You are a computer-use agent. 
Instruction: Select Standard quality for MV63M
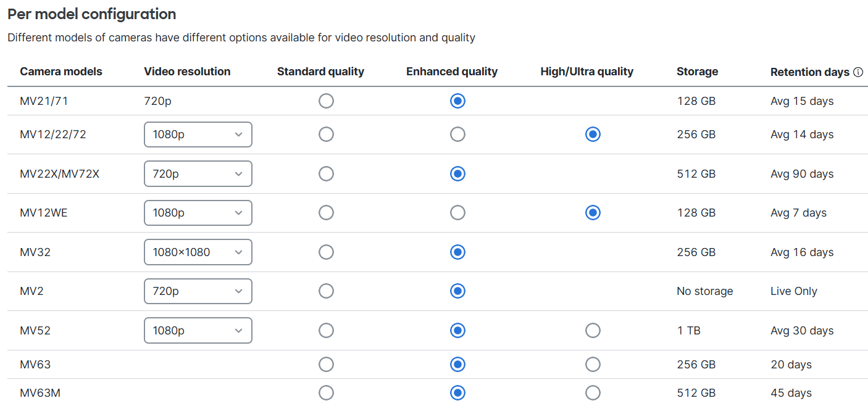326,393
